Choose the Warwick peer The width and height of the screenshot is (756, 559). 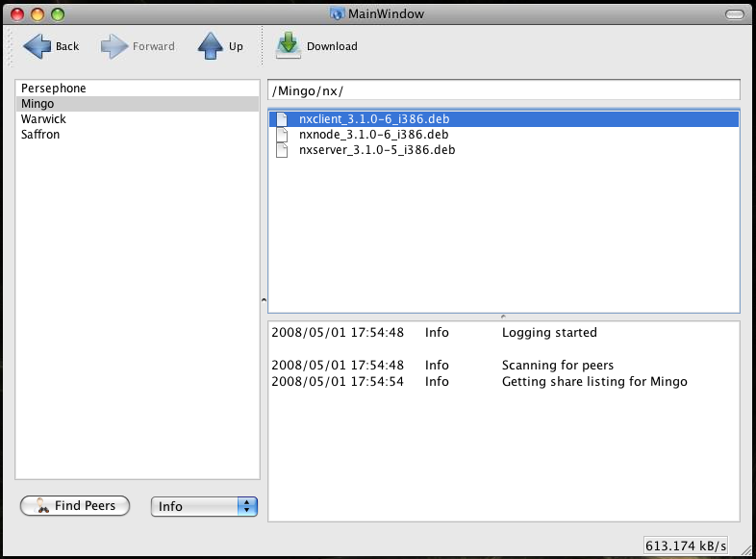43,119
